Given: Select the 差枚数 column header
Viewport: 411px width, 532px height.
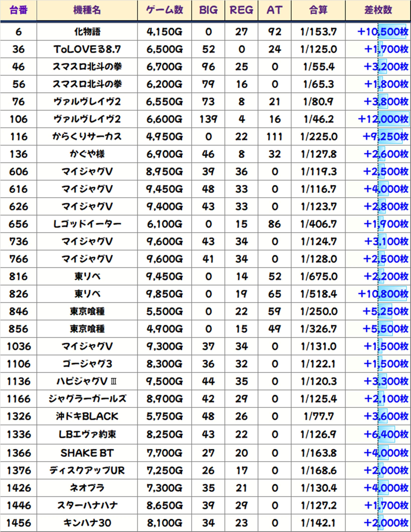Looking at the screenshot, I should (378, 10).
